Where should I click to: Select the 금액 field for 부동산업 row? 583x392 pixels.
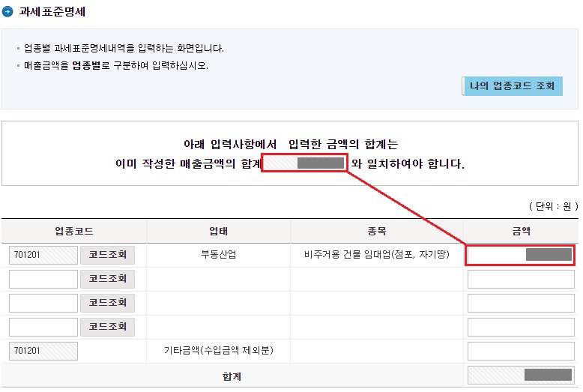coord(520,256)
